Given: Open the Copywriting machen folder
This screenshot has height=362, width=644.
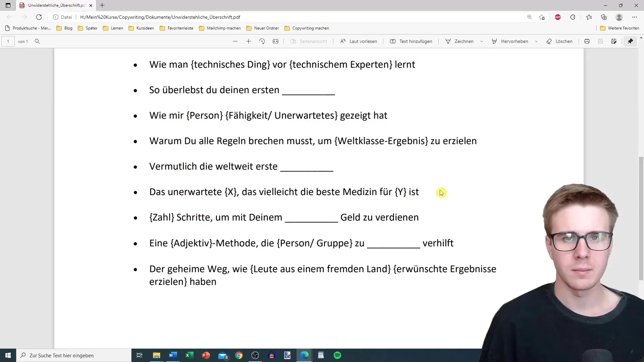Looking at the screenshot, I should 307,28.
